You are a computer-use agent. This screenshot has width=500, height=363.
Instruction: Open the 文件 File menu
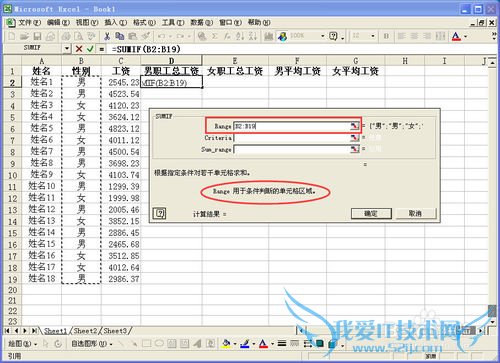(x=29, y=23)
